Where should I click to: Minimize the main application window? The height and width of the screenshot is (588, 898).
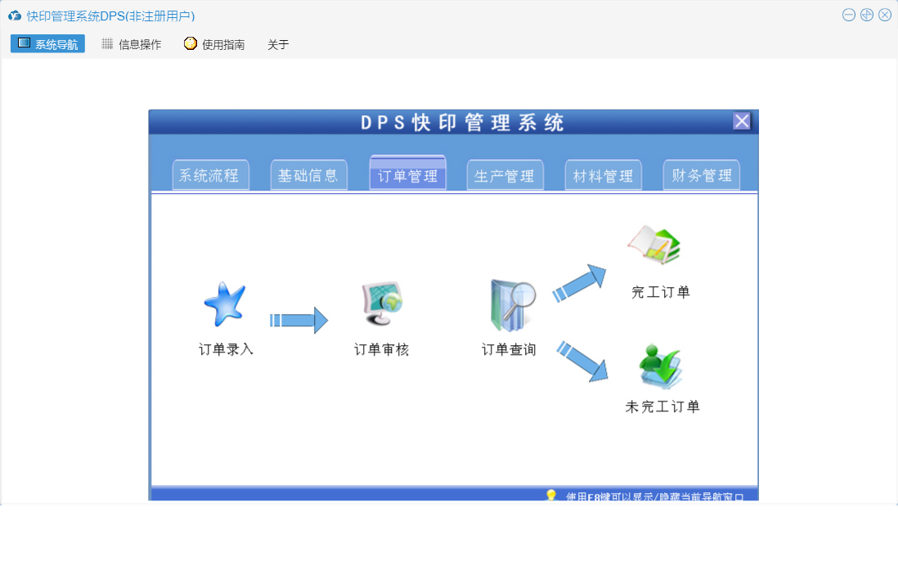849,16
